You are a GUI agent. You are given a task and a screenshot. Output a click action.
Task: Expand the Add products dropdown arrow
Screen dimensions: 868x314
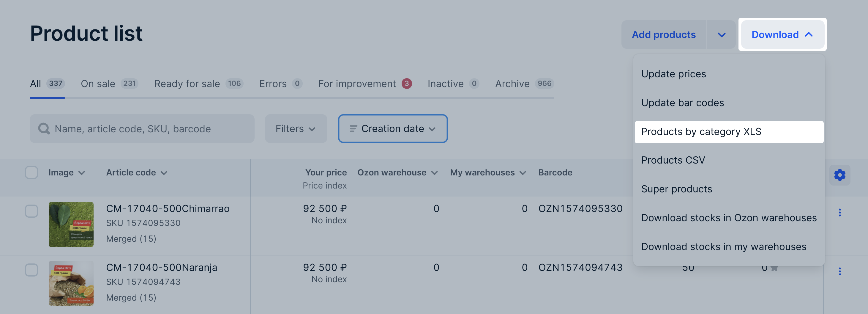pos(721,35)
